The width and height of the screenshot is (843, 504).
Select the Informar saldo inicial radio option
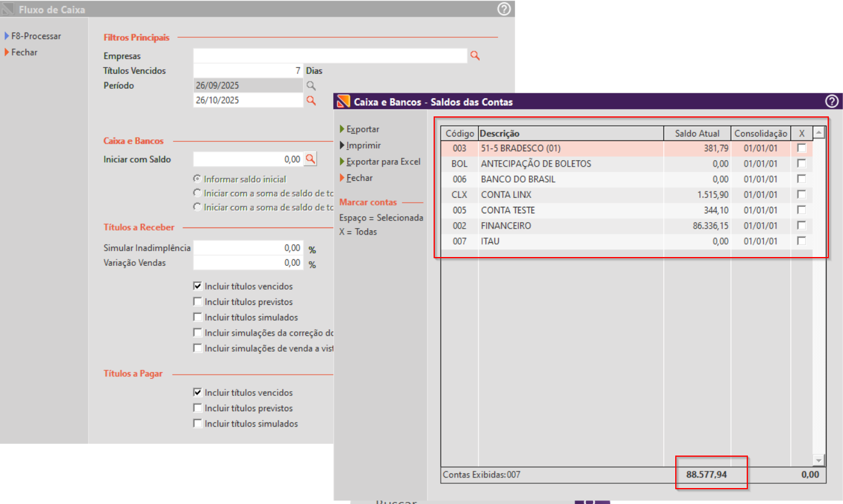click(x=197, y=178)
